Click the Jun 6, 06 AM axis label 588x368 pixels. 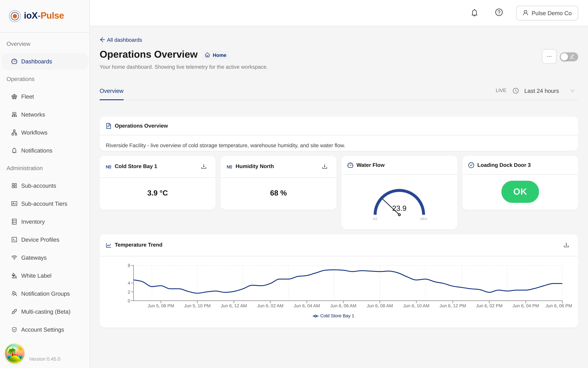[343, 306]
